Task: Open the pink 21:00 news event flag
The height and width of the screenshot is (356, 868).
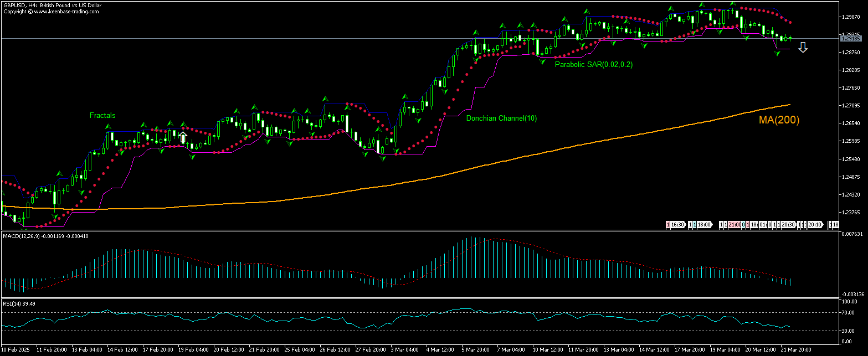Action: [x=735, y=225]
